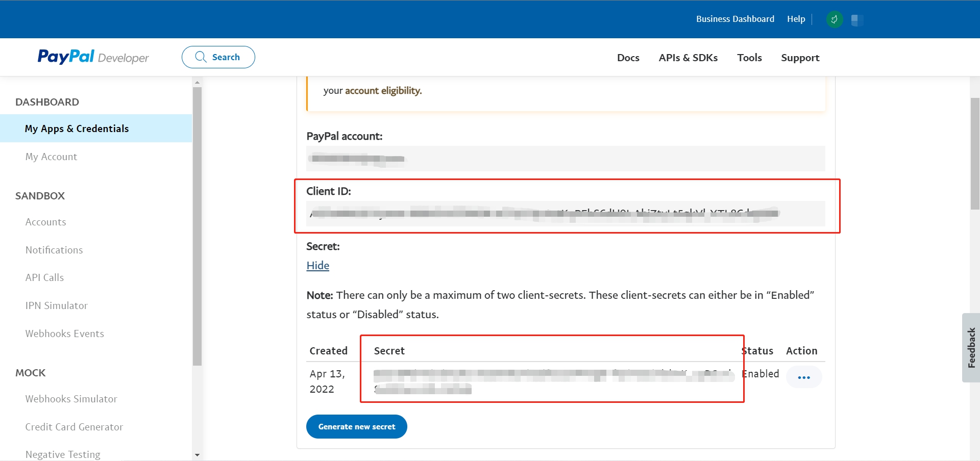The image size is (980, 461).
Task: Open the three-dot Action menu for the secret
Action: 804,377
